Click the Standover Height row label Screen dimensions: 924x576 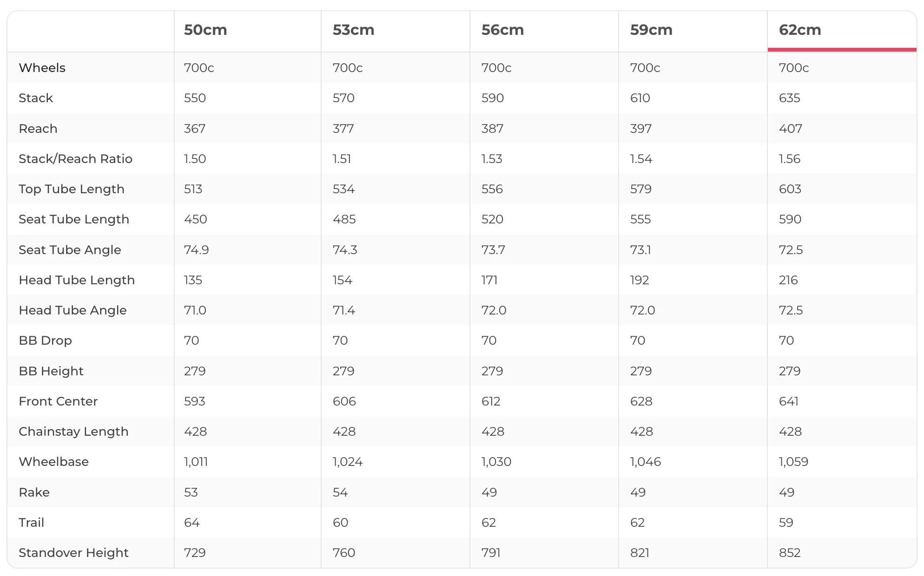click(73, 553)
